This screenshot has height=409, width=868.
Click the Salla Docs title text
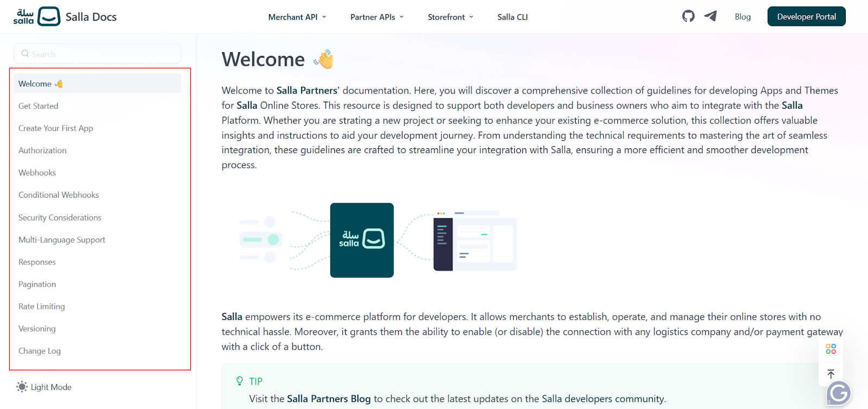coord(91,17)
